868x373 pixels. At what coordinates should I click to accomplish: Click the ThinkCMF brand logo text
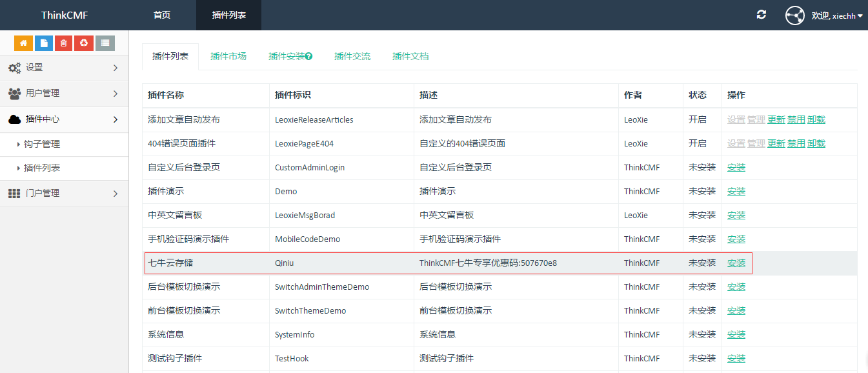click(65, 15)
